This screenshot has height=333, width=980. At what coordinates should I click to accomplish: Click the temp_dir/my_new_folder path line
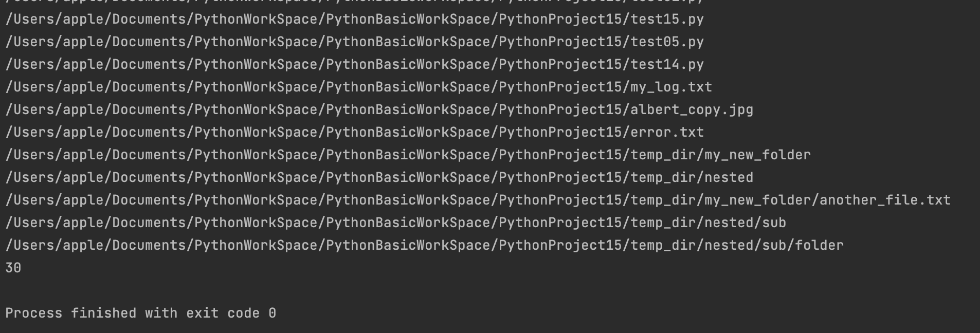click(408, 155)
